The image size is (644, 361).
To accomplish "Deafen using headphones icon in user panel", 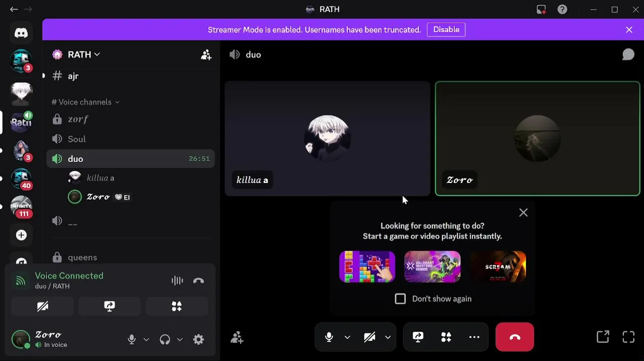I will click(x=165, y=339).
